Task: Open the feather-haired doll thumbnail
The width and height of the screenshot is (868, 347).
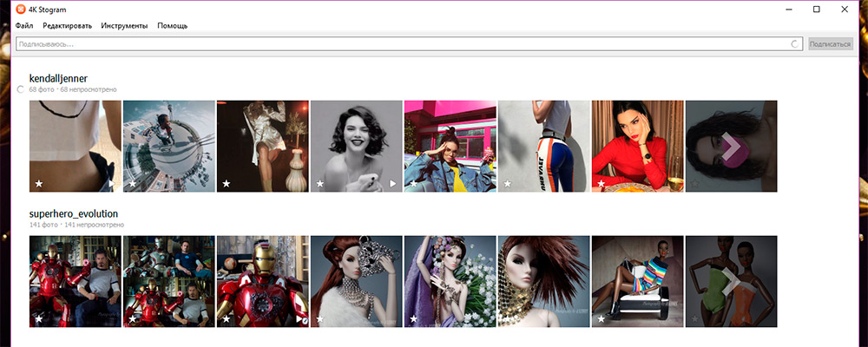Action: [544, 282]
